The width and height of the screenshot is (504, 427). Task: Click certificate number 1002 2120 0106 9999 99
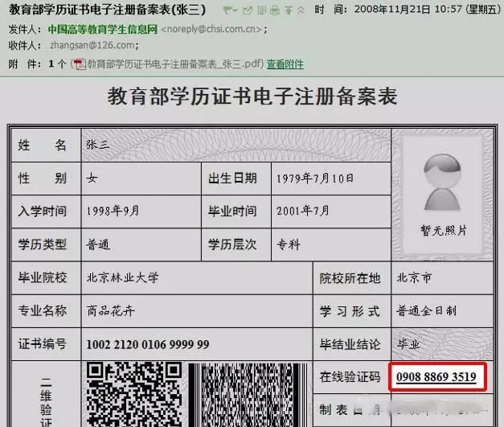148,344
